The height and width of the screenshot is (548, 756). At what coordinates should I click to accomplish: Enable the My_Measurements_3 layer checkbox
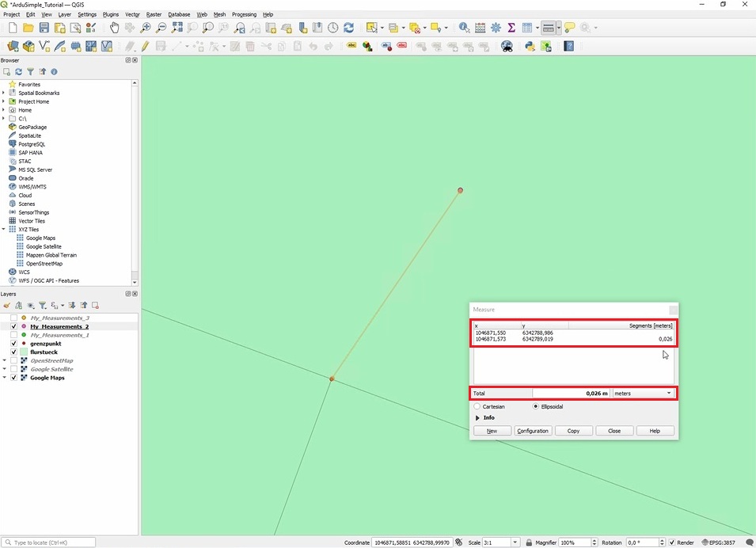click(x=13, y=318)
